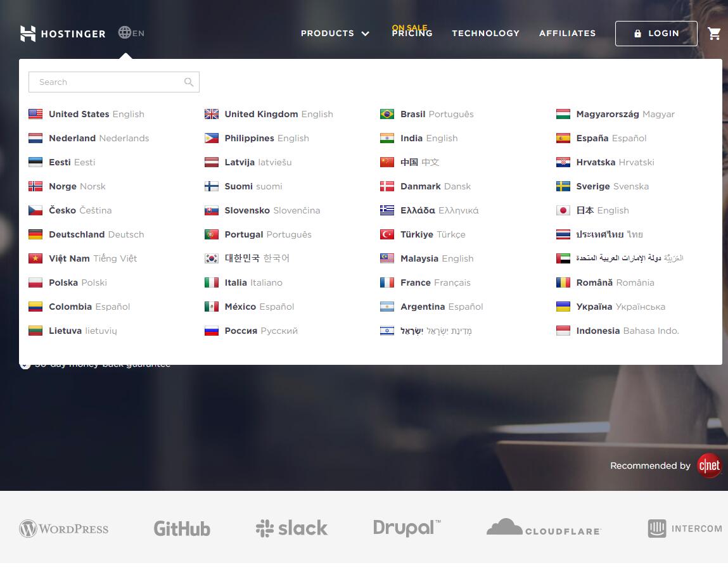Image resolution: width=728 pixels, height=577 pixels.
Task: Click the España flag icon
Action: pos(563,138)
